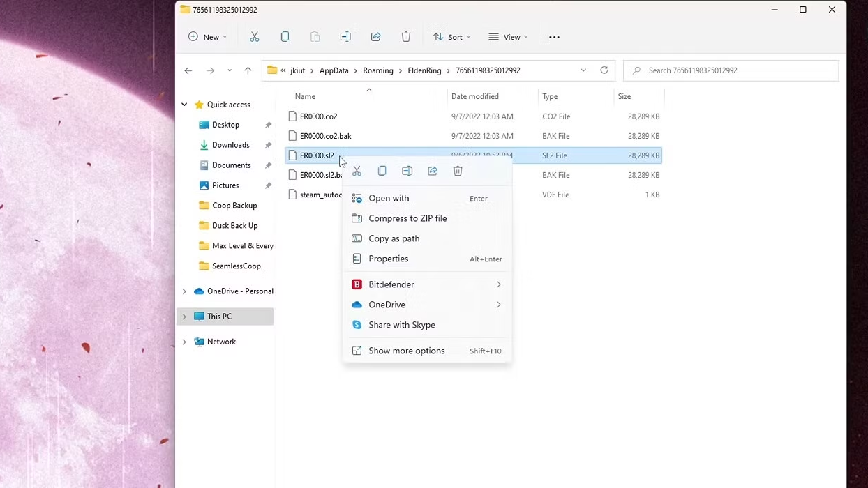The width and height of the screenshot is (868, 488).
Task: Click the Downloads icon in the sidebar
Action: pos(204,145)
